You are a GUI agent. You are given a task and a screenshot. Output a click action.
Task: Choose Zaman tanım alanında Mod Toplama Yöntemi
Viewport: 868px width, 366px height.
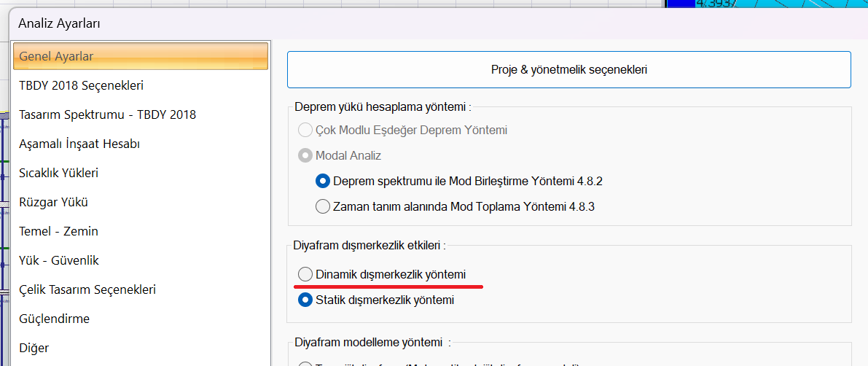323,206
